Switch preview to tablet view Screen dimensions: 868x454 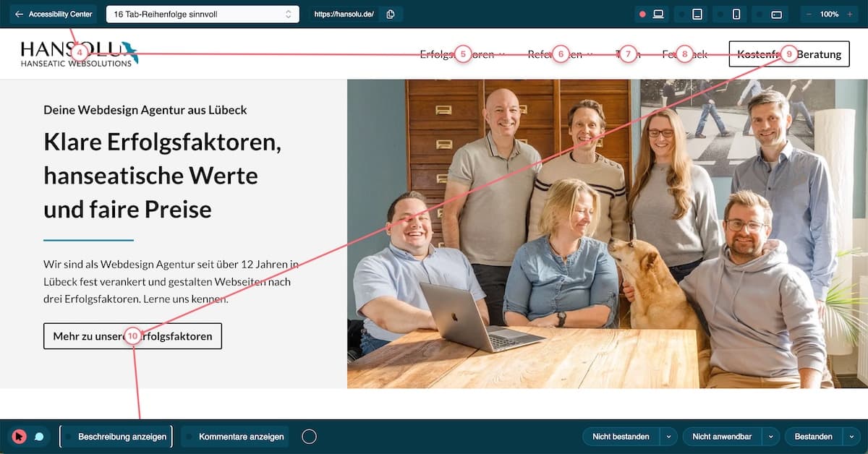click(x=697, y=13)
